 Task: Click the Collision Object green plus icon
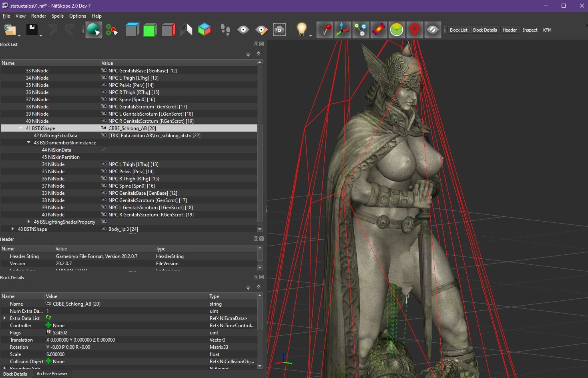[48, 361]
